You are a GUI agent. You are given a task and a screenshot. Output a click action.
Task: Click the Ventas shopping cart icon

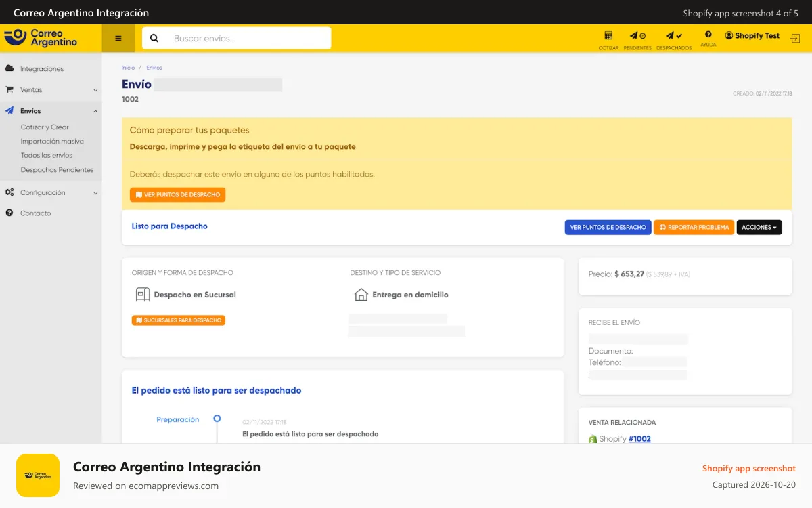(x=9, y=89)
